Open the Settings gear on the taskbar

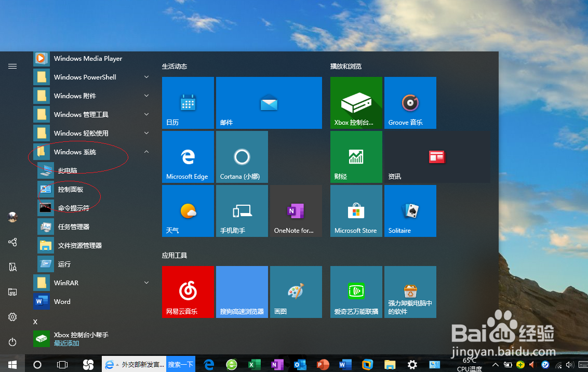click(412, 364)
